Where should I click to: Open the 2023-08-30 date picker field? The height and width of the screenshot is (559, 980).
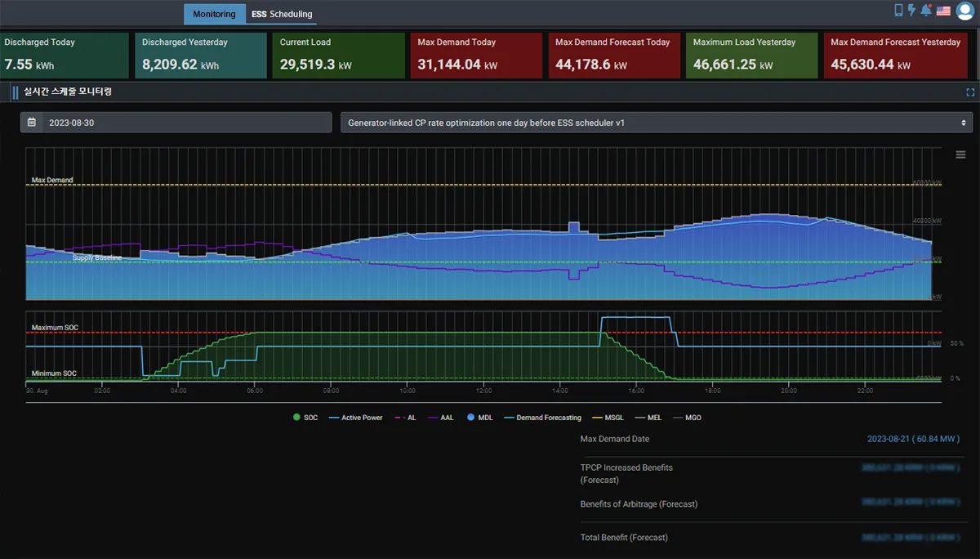tap(176, 123)
